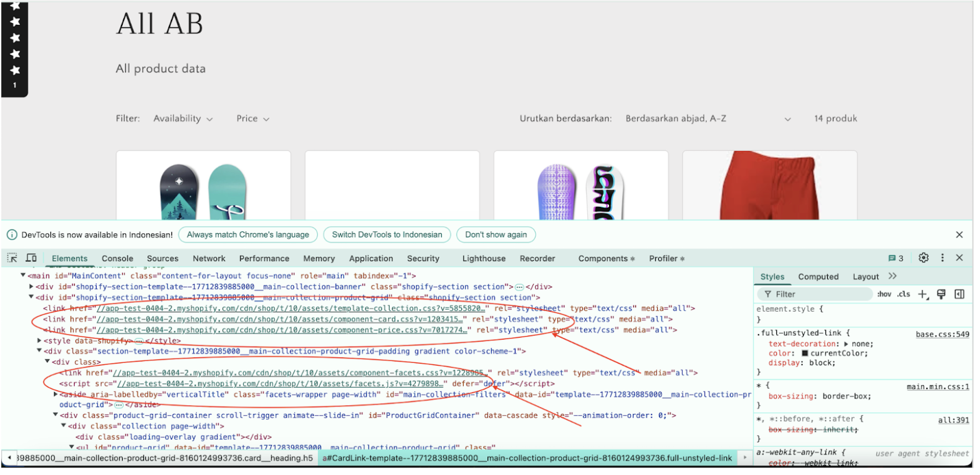Open component-facets.css href link
This screenshot has height=475, width=980.
(x=300, y=373)
